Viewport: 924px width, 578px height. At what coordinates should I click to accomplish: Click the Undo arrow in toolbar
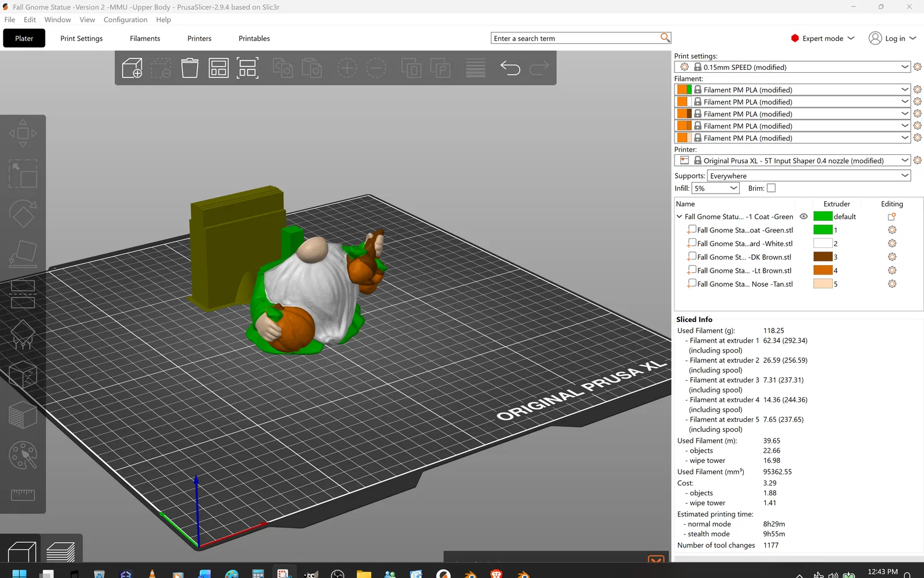(510, 68)
